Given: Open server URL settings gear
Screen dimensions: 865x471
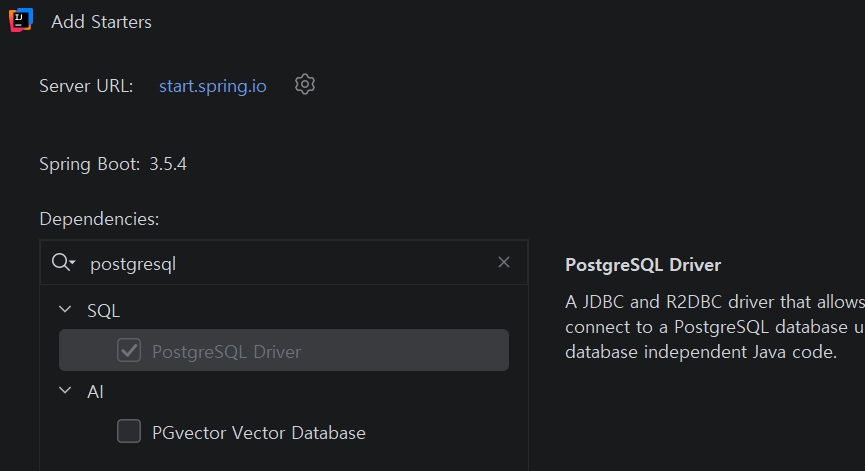Looking at the screenshot, I should click(x=305, y=85).
